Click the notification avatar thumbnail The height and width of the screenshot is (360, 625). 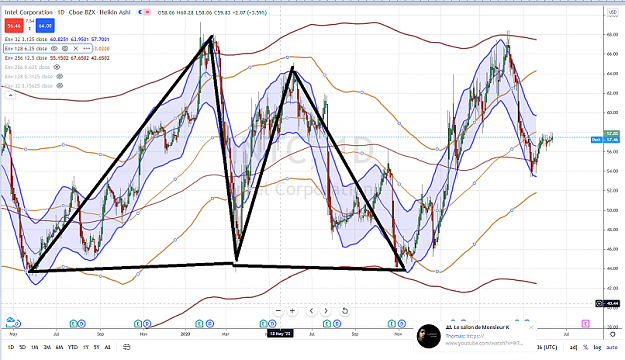[x=428, y=336]
